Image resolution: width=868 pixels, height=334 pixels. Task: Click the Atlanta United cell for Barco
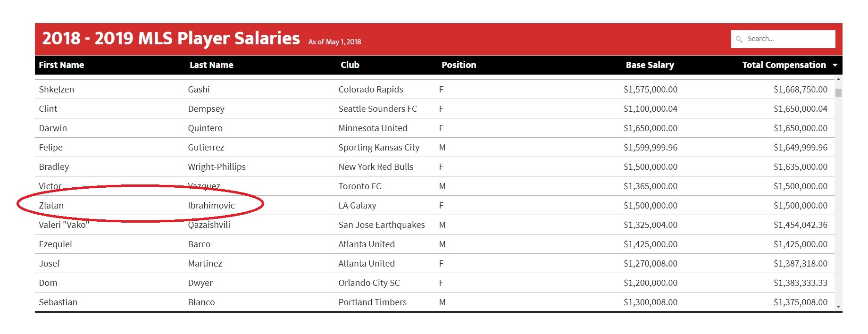click(367, 244)
